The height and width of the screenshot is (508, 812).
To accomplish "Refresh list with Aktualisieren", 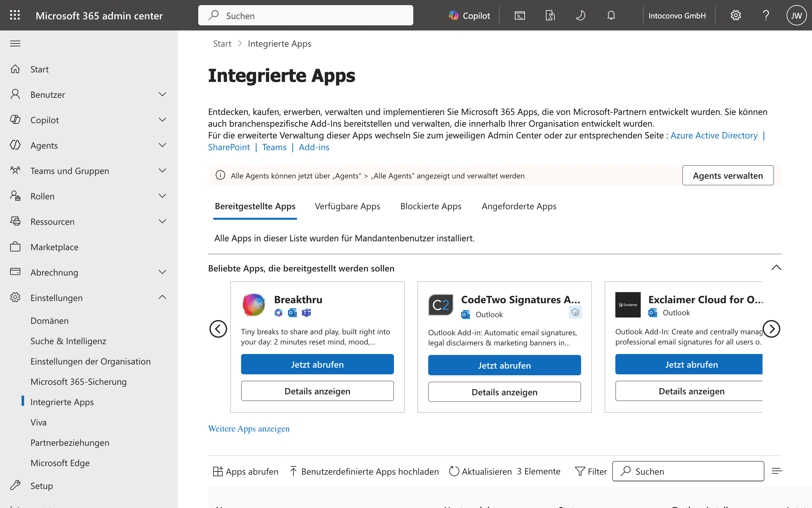I will (480, 471).
